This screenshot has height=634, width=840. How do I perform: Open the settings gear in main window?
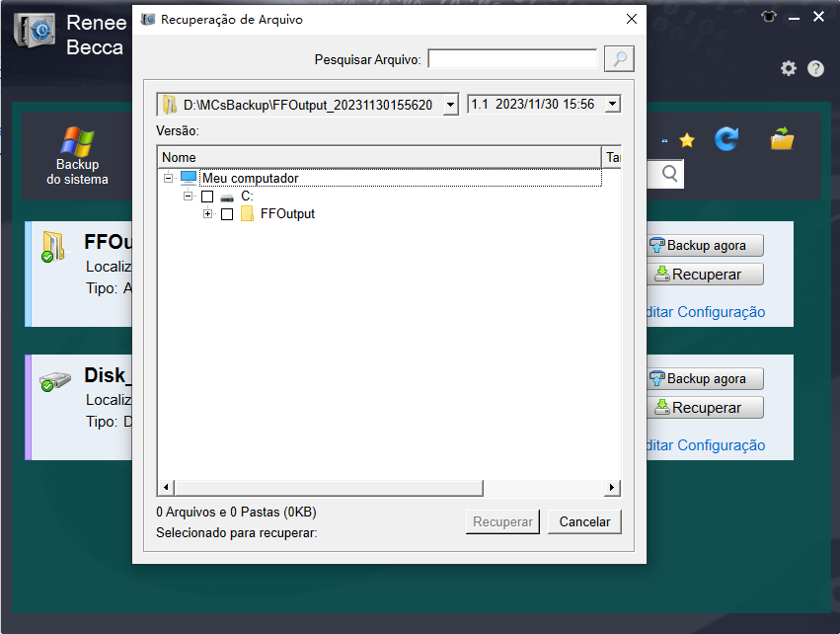click(x=789, y=68)
